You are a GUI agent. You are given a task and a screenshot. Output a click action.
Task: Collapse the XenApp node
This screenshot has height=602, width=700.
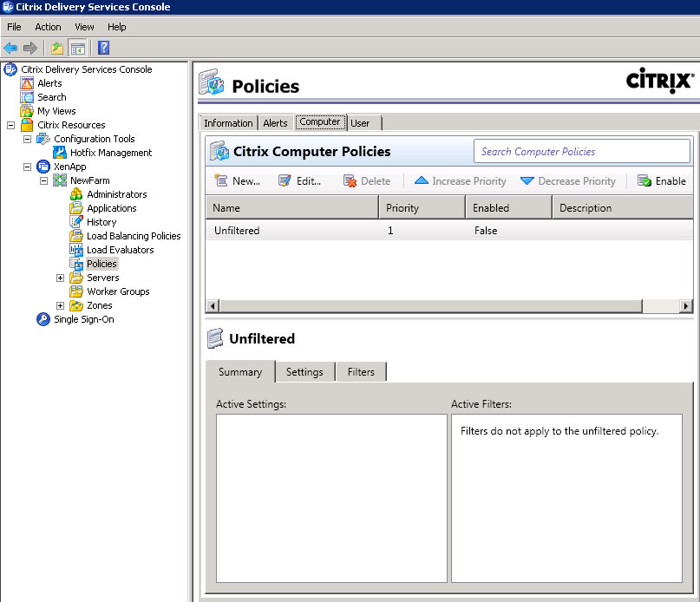point(27,167)
